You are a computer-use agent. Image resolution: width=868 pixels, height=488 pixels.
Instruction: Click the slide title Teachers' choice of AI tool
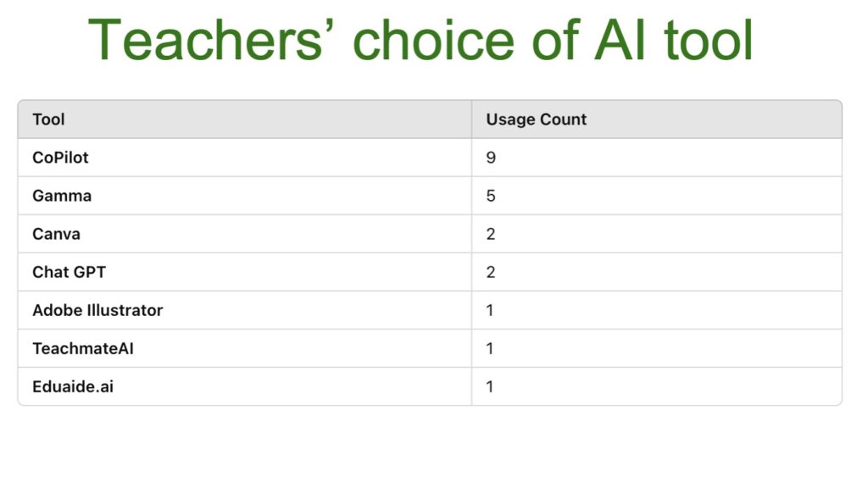point(420,40)
